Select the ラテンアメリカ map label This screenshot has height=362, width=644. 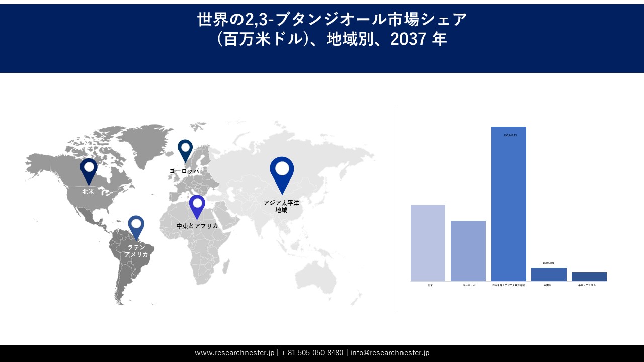[x=136, y=251]
